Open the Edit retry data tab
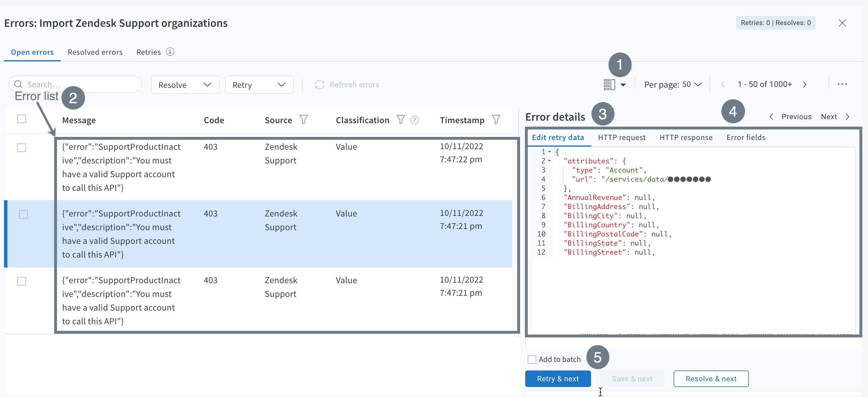This screenshot has height=397, width=868. point(558,138)
